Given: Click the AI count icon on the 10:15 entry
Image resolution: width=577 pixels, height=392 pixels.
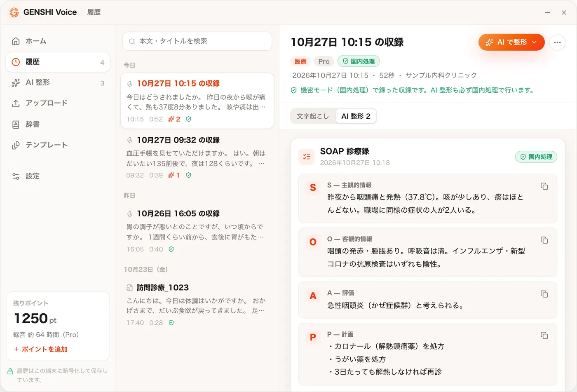Looking at the screenshot, I should point(174,119).
